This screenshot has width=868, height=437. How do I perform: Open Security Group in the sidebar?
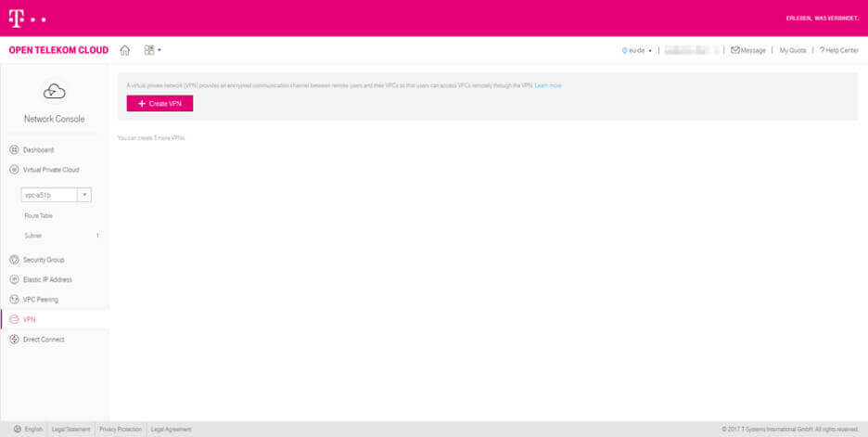(44, 260)
